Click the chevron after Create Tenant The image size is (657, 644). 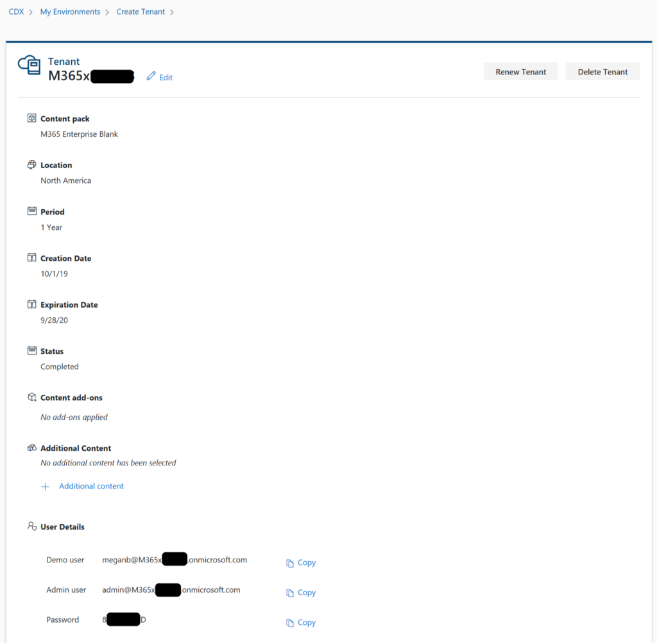tap(172, 13)
